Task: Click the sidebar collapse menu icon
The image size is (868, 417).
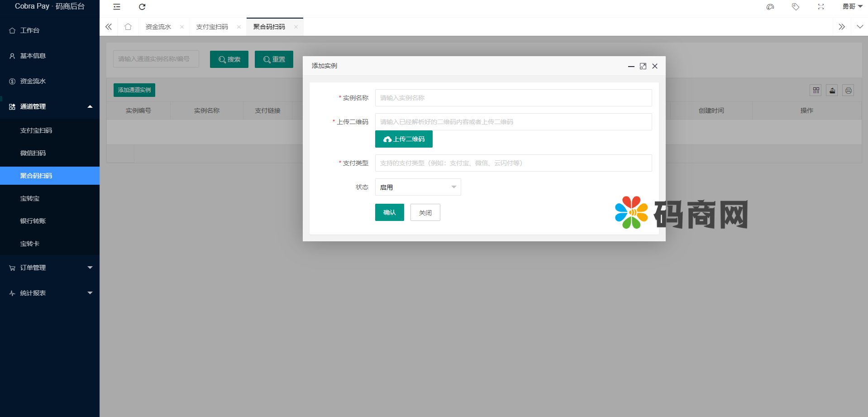Action: pyautogui.click(x=117, y=7)
